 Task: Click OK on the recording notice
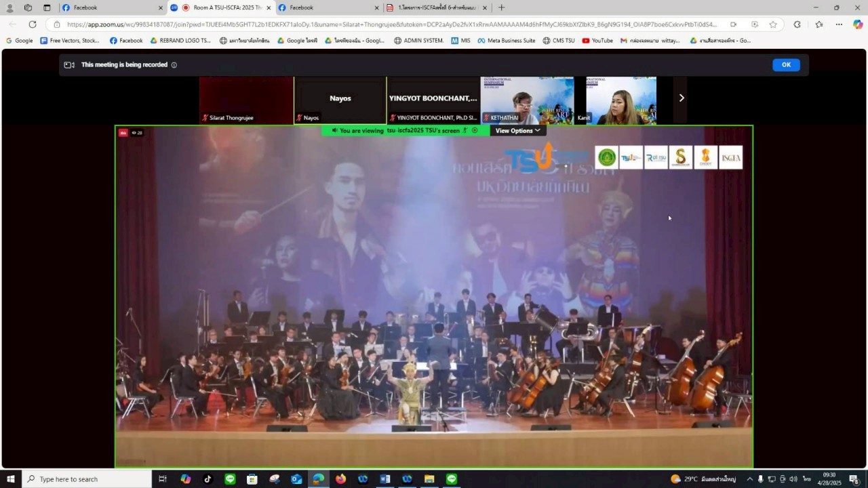click(786, 65)
